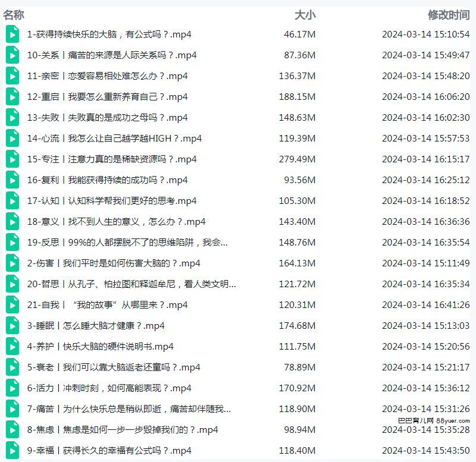
Task: Open 19-反思 99%的人都摆脱不了 file
Action: tap(127, 243)
